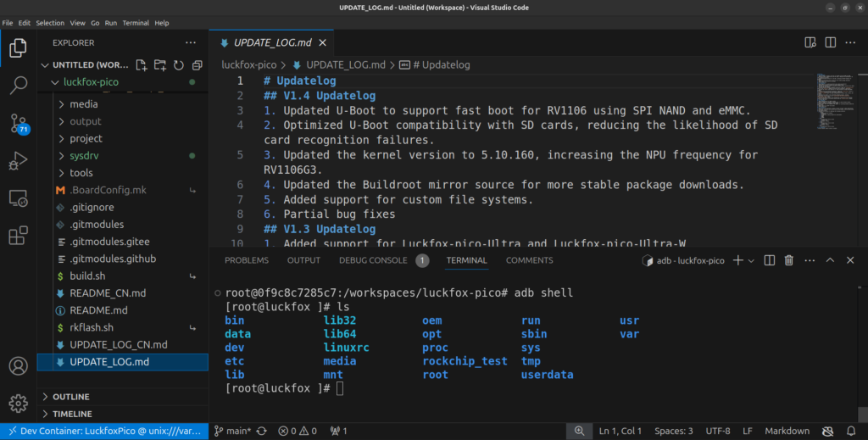The width and height of the screenshot is (868, 440).
Task: Open build.sh in the file tree
Action: tap(122, 276)
